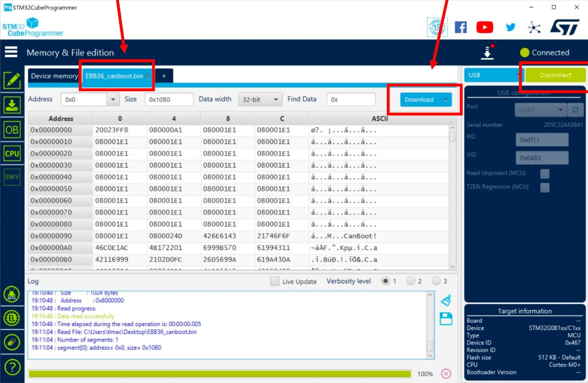Open the USB connection type dropdown
The image size is (588, 383).
pyautogui.click(x=493, y=75)
